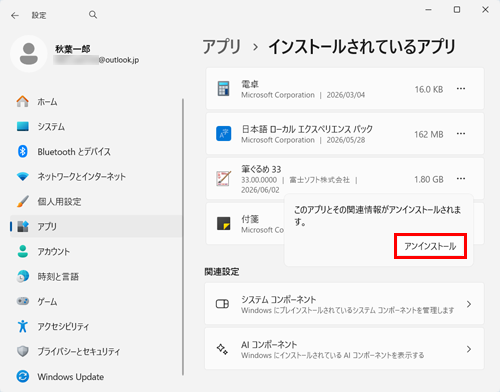Viewport: 500px width, 392px height.
Task: Click the Bluetooth icon in sidebar
Action: coord(23,151)
